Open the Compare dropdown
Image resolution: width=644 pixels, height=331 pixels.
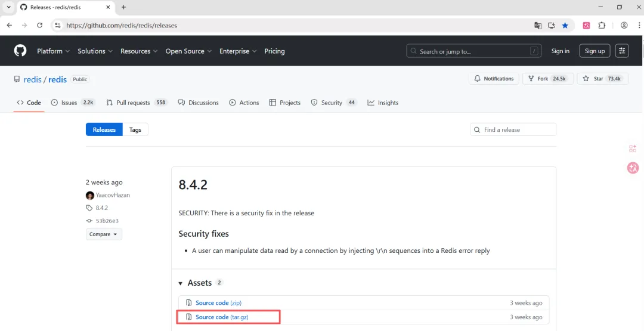(104, 234)
